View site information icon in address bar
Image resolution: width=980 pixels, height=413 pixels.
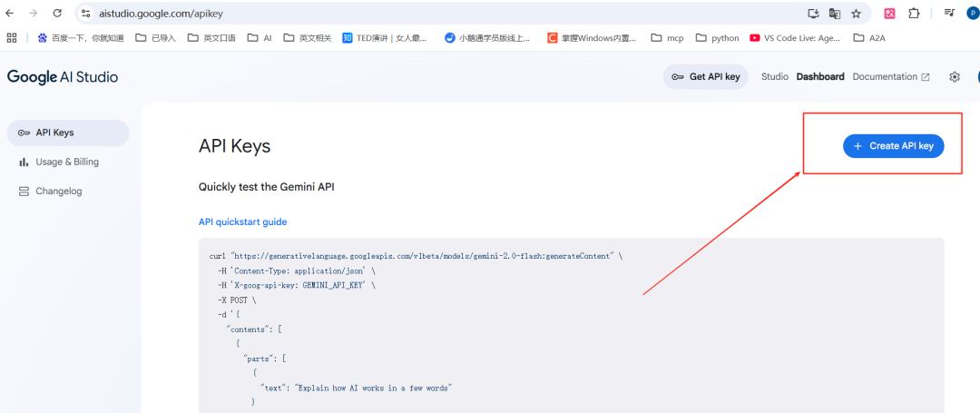point(86,13)
